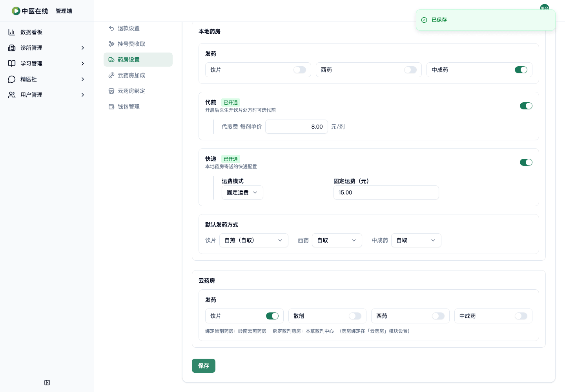Viewport: 565px width, 392px height.
Task: Click the 本地药房 section heading
Action: pos(210,31)
